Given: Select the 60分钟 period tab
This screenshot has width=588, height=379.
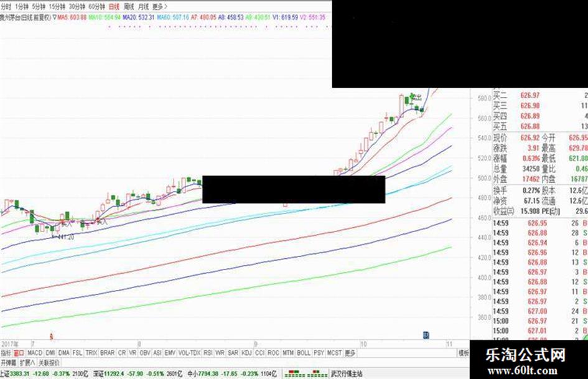Looking at the screenshot, I should pos(96,7).
